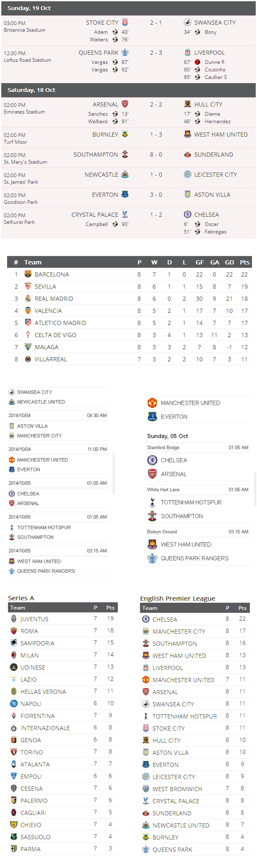Click the Southampton crest in 8 - 0 match
Screen dimensions: 257x868
[x=125, y=155]
